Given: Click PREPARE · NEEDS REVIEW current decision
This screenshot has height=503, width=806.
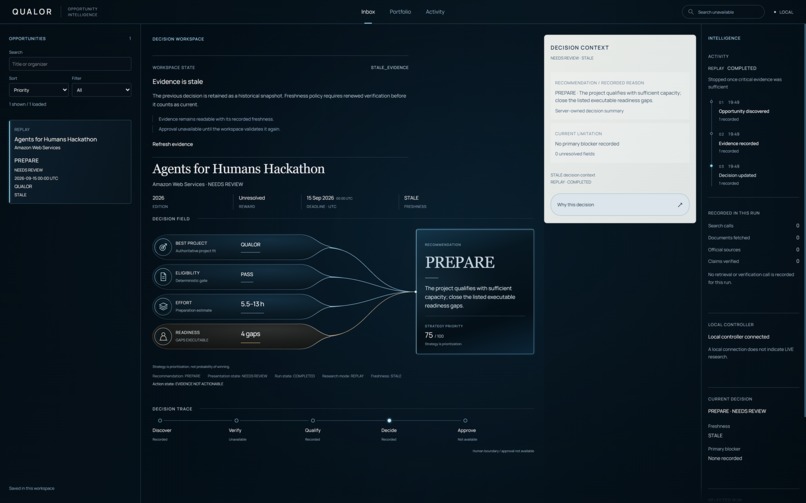Looking at the screenshot, I should (737, 411).
